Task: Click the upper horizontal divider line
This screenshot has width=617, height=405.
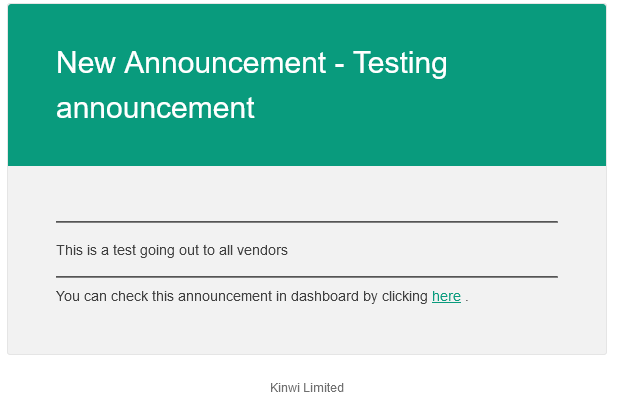Action: coord(306,221)
